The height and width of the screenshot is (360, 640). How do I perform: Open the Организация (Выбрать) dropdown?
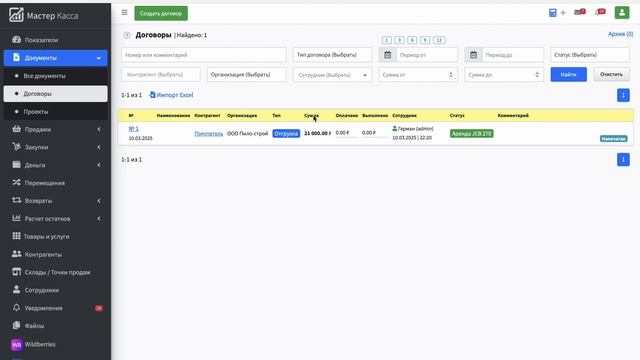point(247,75)
